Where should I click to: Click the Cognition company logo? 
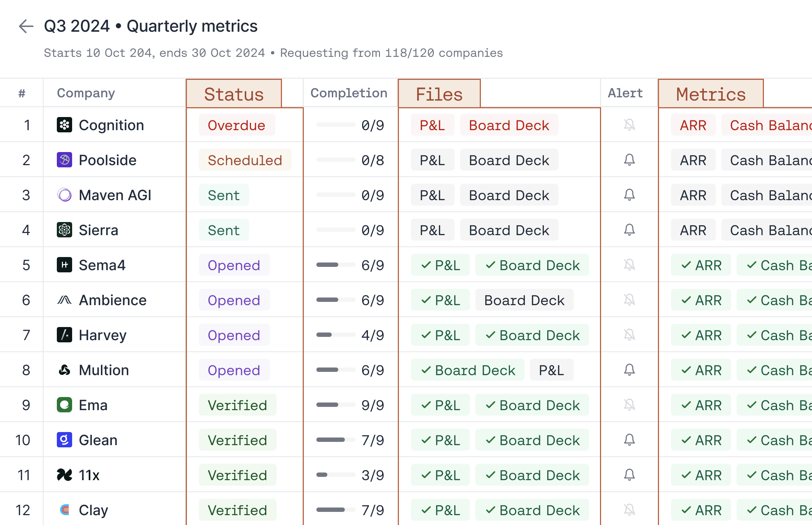point(64,125)
